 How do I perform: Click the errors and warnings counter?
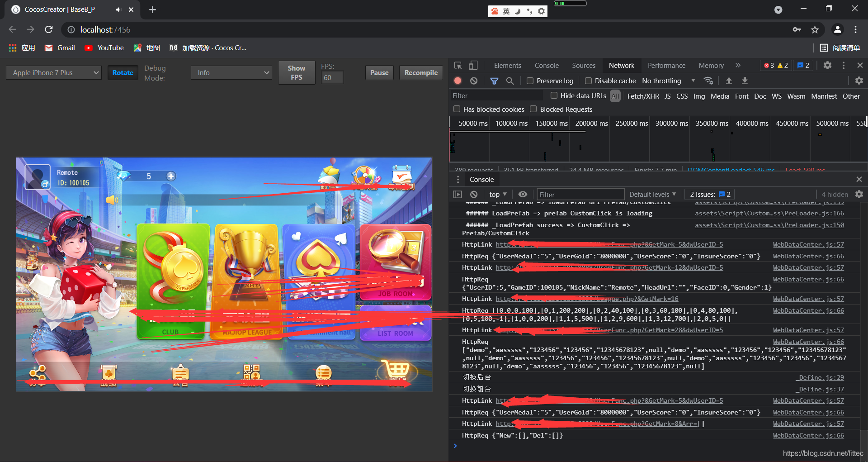[x=776, y=65]
